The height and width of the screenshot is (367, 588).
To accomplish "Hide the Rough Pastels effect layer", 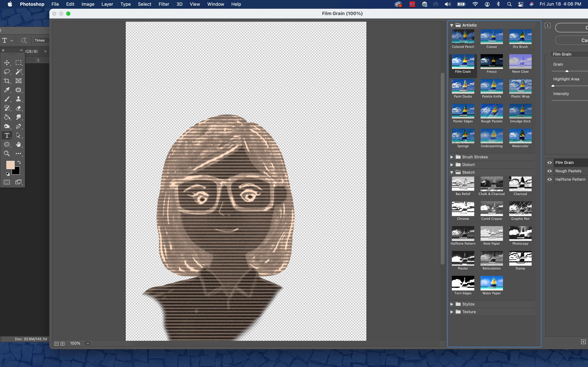I will pos(550,171).
